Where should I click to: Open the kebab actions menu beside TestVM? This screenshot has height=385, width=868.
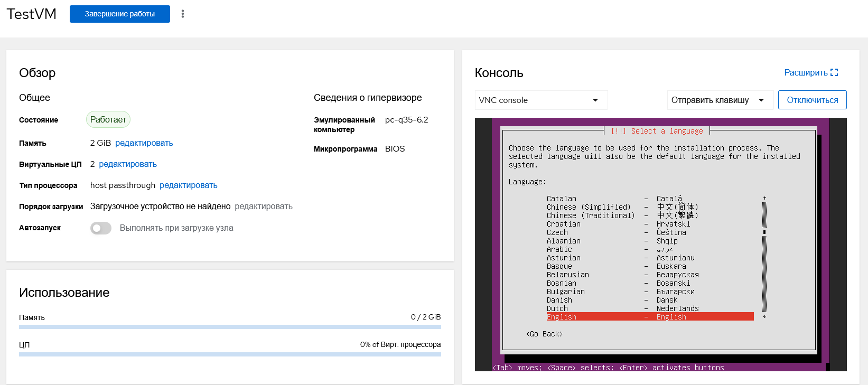183,14
